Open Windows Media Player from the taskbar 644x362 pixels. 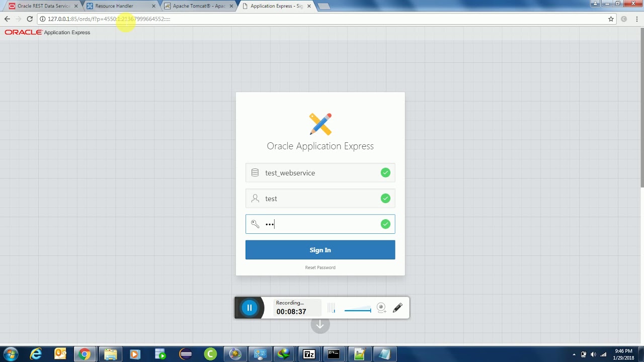(x=135, y=354)
